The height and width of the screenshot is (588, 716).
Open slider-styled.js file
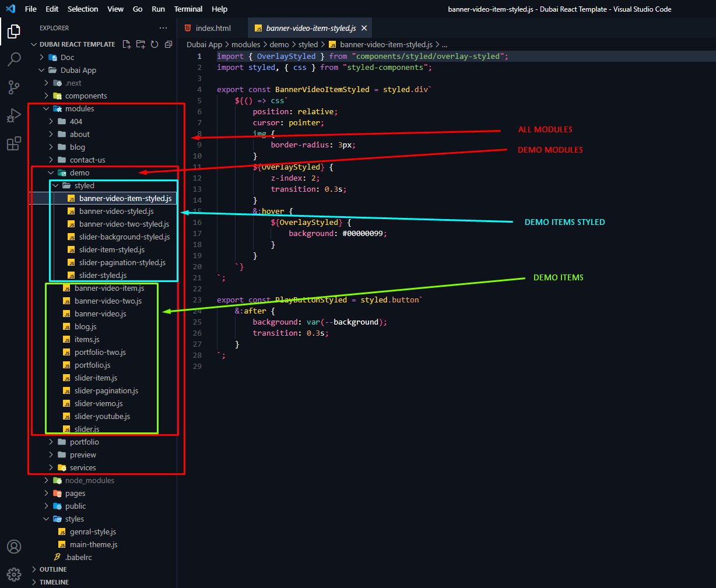coord(103,275)
